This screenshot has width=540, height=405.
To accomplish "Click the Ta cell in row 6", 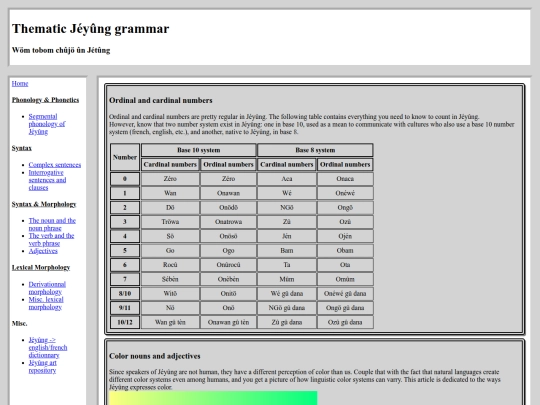I will coord(287,265).
